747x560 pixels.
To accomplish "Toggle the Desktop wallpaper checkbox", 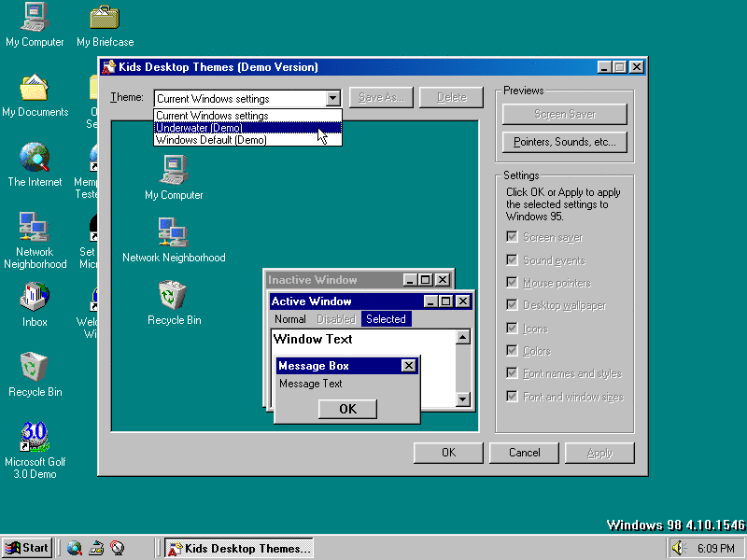I will [512, 305].
